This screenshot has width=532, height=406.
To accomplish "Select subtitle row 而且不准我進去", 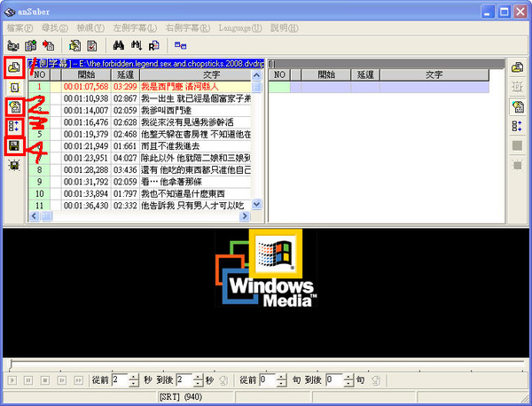I will point(140,146).
